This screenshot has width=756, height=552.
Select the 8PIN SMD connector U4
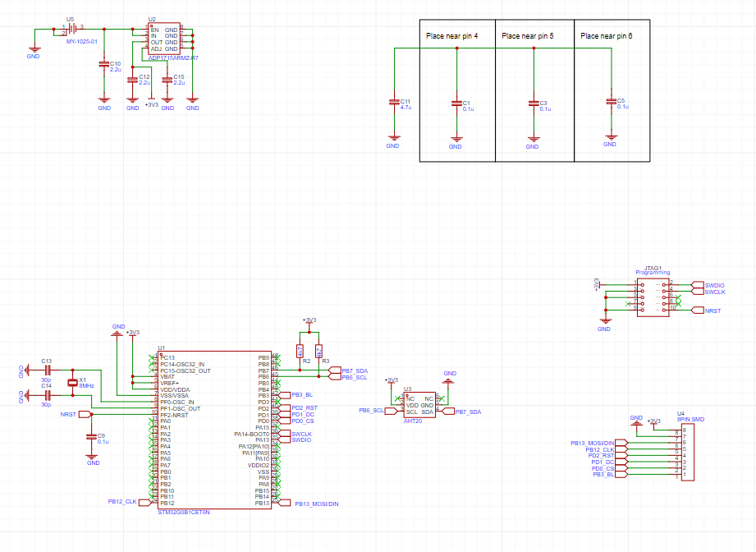tap(687, 452)
